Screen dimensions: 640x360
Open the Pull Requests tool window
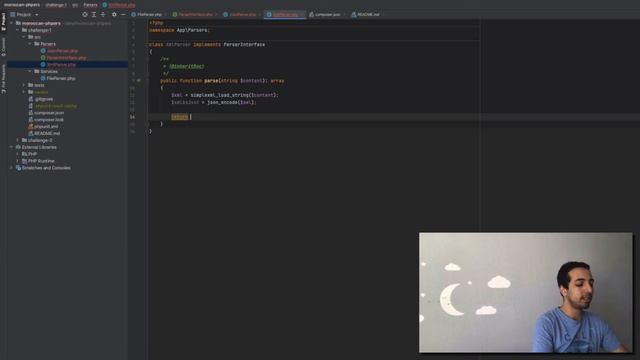[x=3, y=79]
